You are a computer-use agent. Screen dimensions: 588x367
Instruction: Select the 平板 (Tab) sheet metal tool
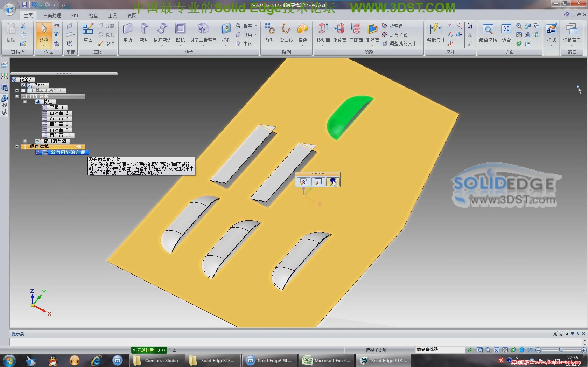(x=128, y=33)
